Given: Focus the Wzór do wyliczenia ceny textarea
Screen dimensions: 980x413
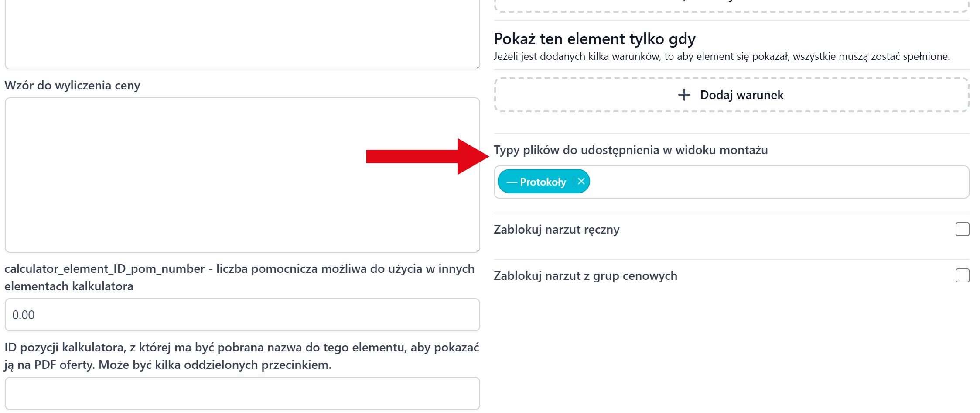Looking at the screenshot, I should pyautogui.click(x=242, y=175).
